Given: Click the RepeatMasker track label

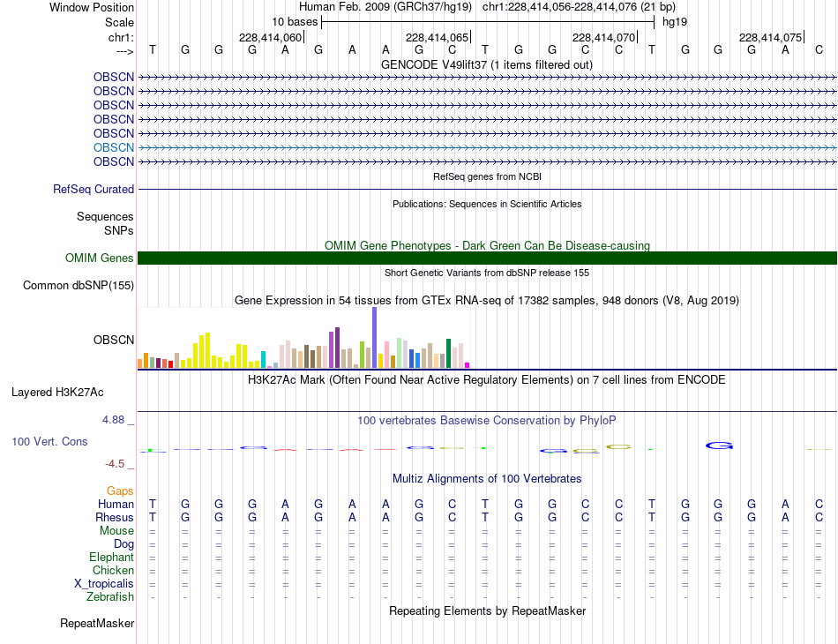Looking at the screenshot, I should tap(97, 623).
